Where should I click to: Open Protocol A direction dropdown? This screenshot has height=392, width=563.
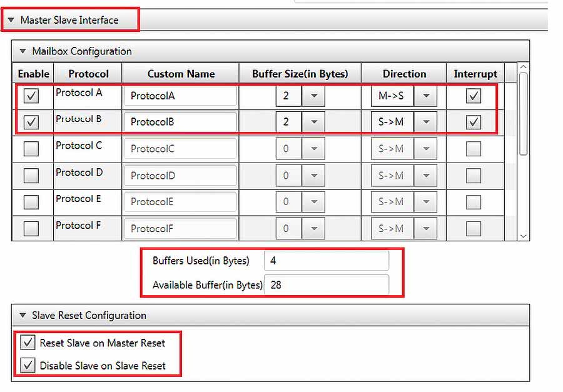coord(425,96)
